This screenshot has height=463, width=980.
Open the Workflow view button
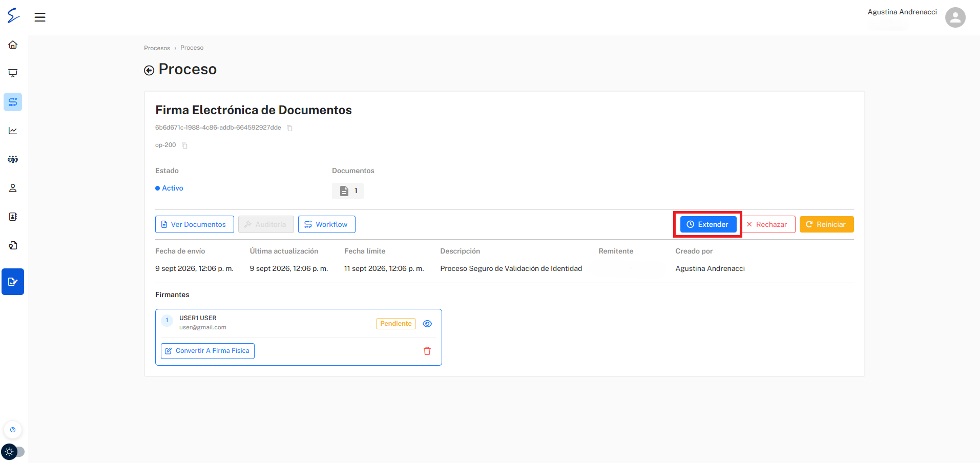(x=327, y=224)
